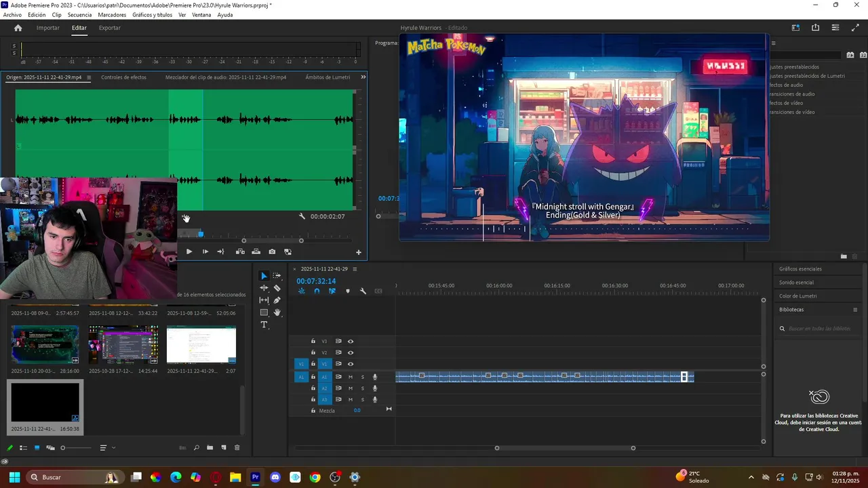Switch to Controles de efectos tab
This screenshot has width=868, height=488.
123,77
